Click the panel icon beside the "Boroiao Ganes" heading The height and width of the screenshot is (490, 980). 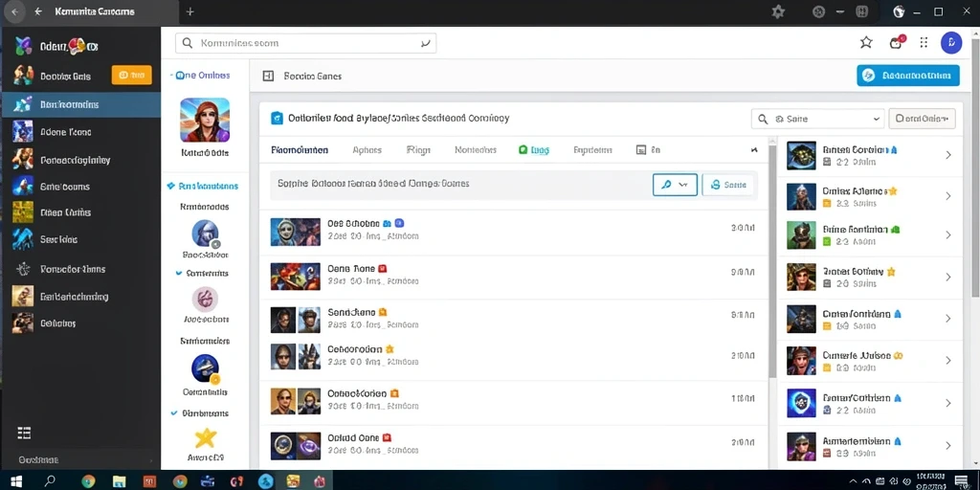[x=268, y=77]
